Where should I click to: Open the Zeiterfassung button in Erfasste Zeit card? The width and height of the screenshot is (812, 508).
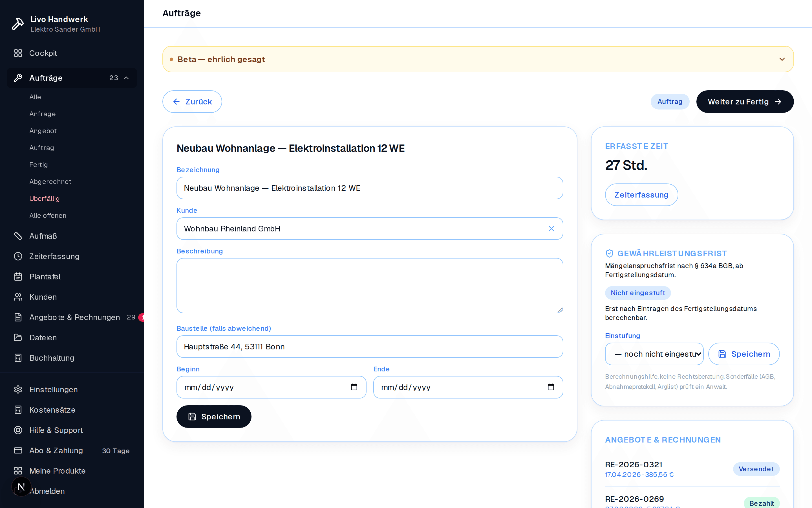point(641,194)
